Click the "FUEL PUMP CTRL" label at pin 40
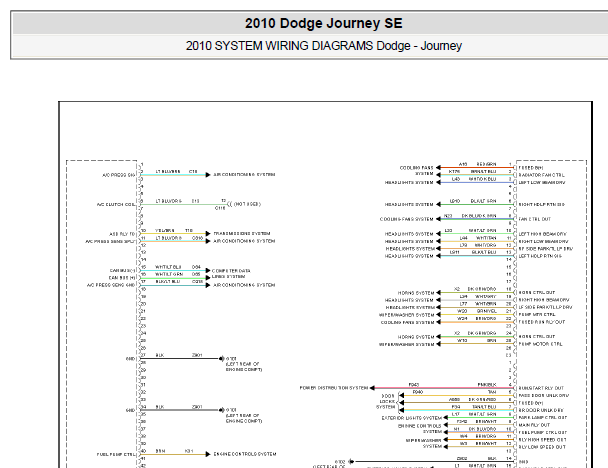The height and width of the screenshot is (468, 608). pos(116,454)
